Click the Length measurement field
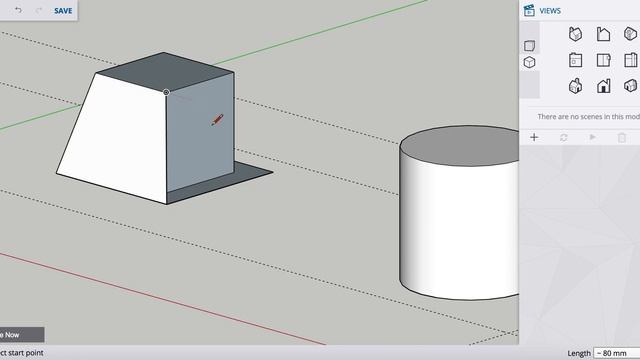The width and height of the screenshot is (640, 360). point(617,353)
